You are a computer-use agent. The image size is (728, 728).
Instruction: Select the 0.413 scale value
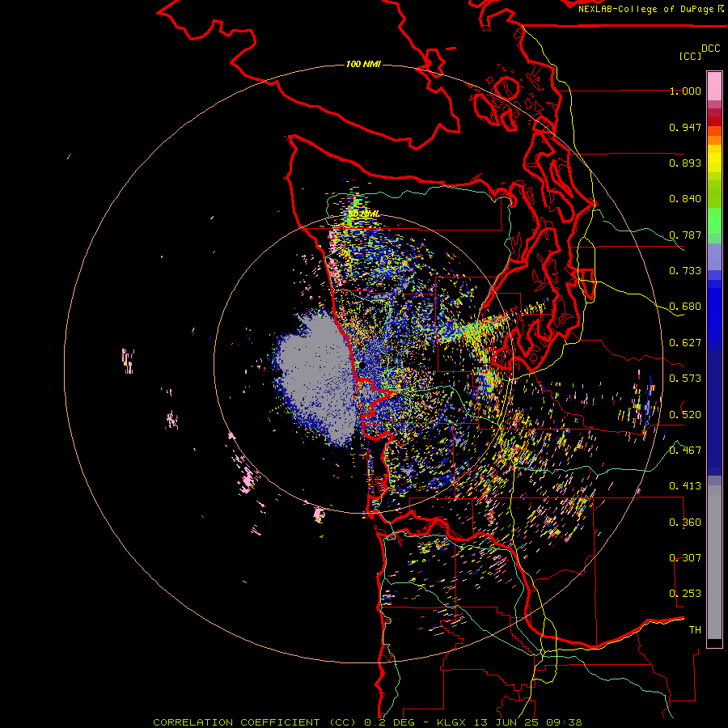tap(685, 486)
